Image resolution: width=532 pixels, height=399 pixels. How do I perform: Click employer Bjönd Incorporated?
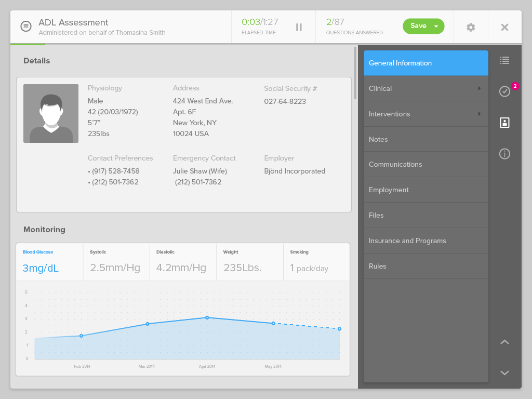[x=295, y=171]
